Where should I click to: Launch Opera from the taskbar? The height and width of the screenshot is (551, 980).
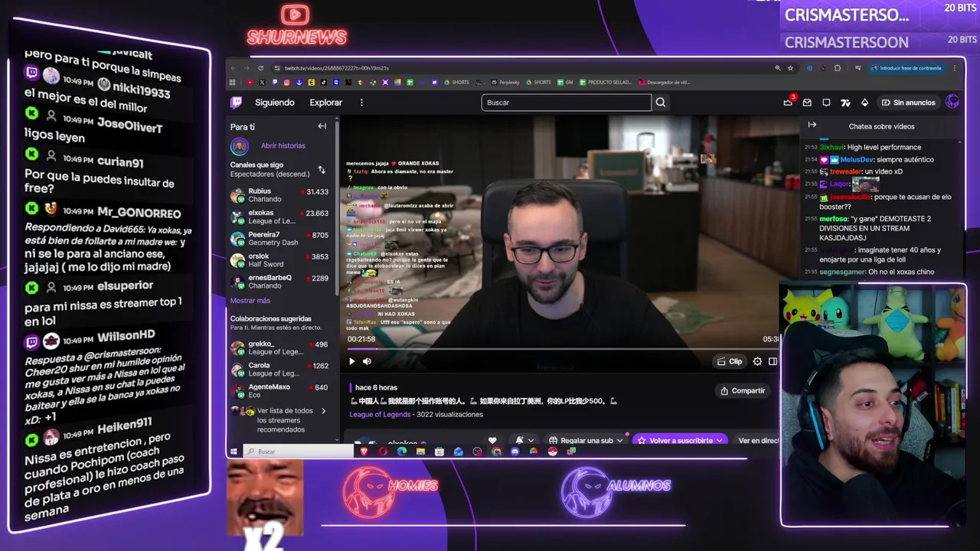click(x=383, y=452)
